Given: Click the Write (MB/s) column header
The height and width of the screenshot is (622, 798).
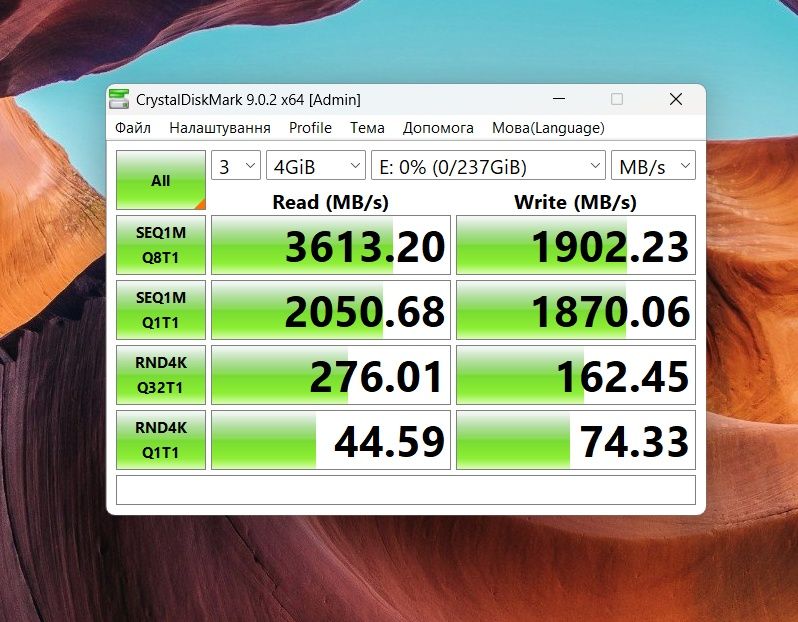Looking at the screenshot, I should [x=576, y=202].
